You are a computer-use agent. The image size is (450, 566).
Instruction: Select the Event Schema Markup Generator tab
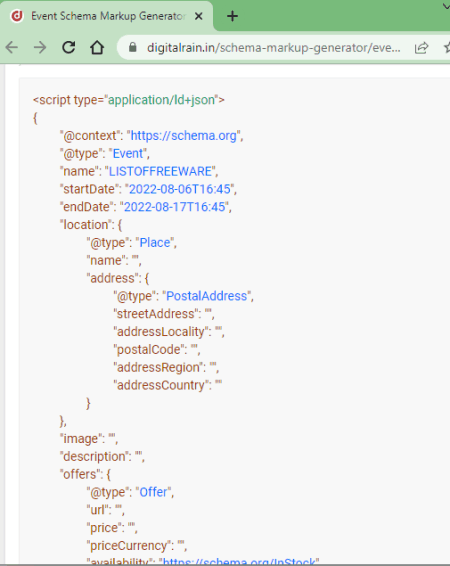(107, 16)
